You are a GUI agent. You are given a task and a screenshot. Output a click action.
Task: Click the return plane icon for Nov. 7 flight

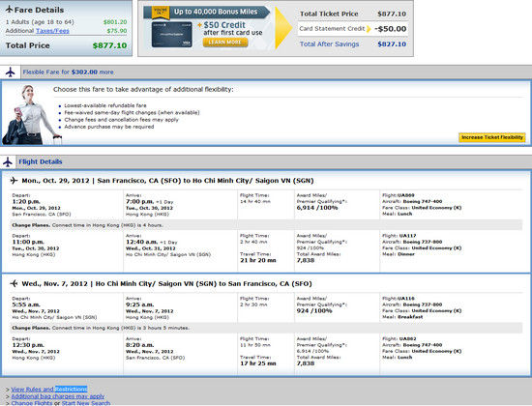pyautogui.click(x=14, y=283)
